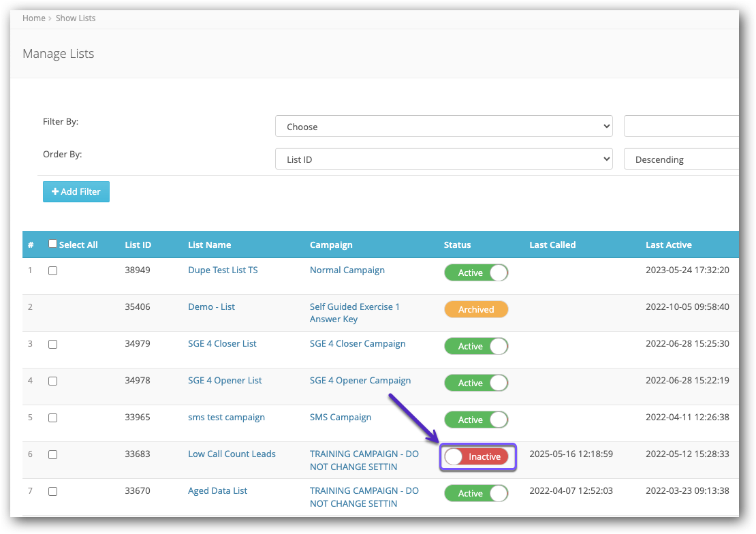Click the List Name column header
The image size is (756, 534).
209,245
